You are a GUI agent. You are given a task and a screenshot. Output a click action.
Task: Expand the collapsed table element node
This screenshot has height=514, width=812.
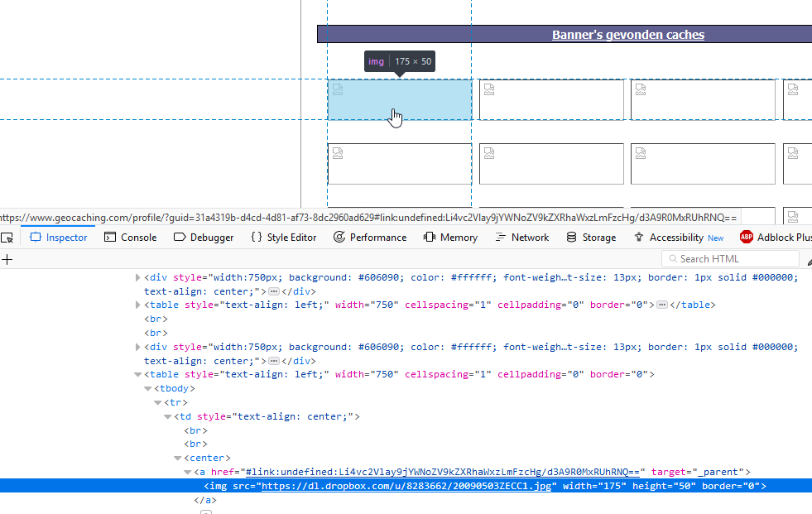[x=138, y=305]
